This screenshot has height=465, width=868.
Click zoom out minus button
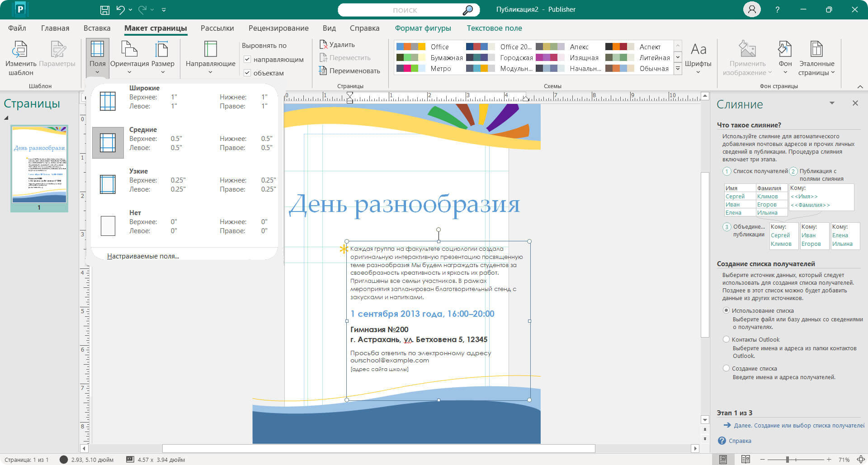(x=762, y=460)
